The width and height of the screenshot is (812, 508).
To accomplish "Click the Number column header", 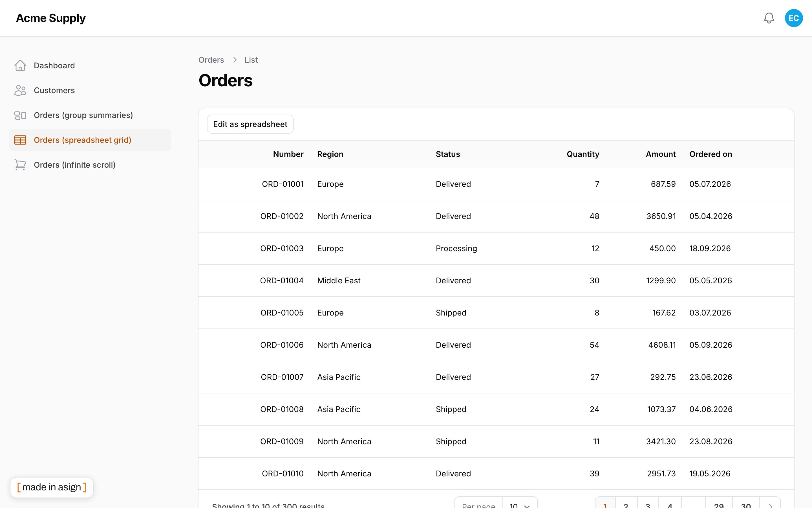I will click(288, 154).
